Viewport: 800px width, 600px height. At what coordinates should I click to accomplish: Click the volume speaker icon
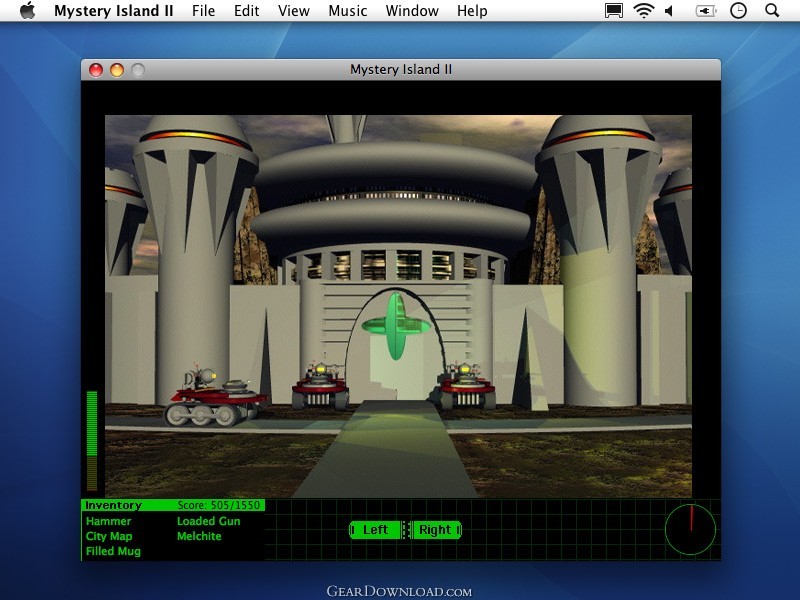coord(669,11)
